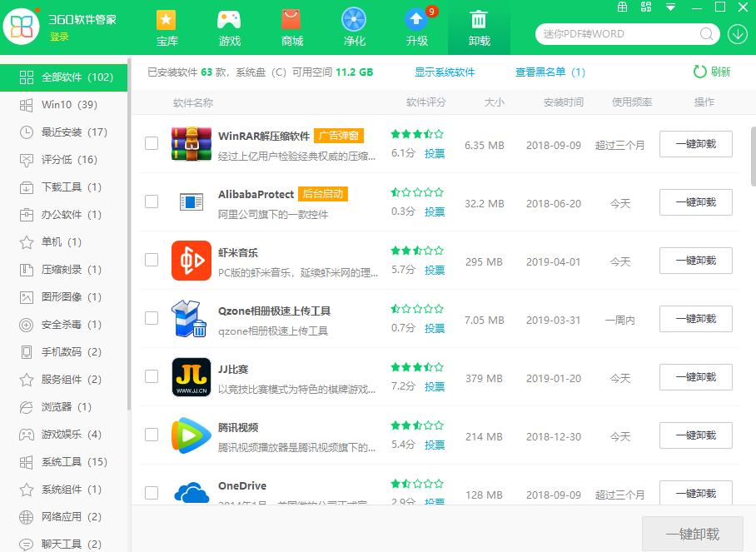
Task: Click the 腾讯视频 application icon
Action: click(195, 435)
